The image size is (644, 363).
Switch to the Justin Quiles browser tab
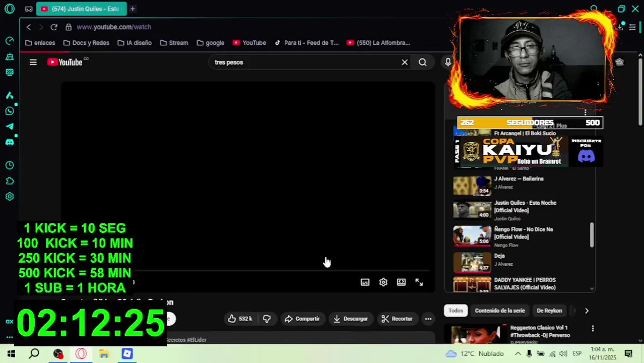click(81, 9)
